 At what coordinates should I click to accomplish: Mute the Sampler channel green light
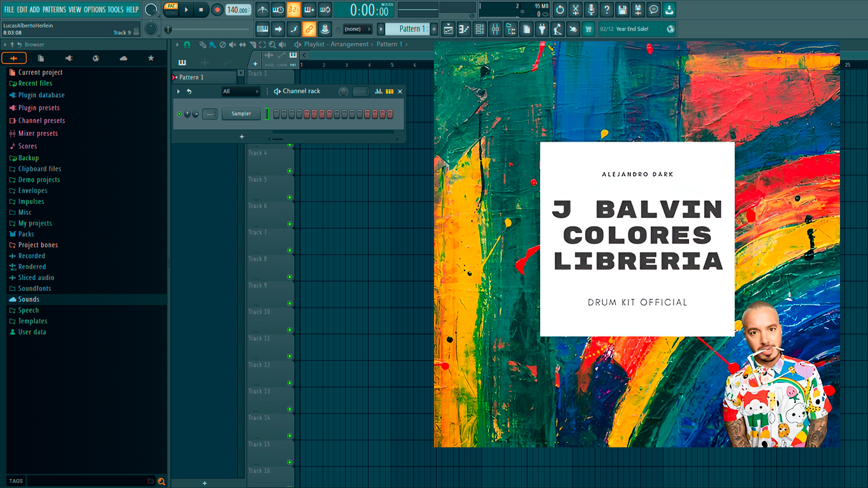pyautogui.click(x=179, y=114)
